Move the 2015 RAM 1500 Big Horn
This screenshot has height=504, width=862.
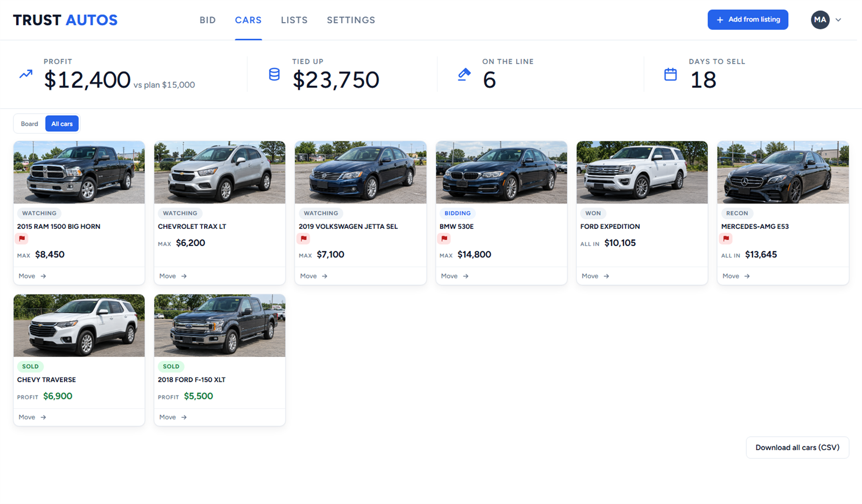tap(32, 276)
